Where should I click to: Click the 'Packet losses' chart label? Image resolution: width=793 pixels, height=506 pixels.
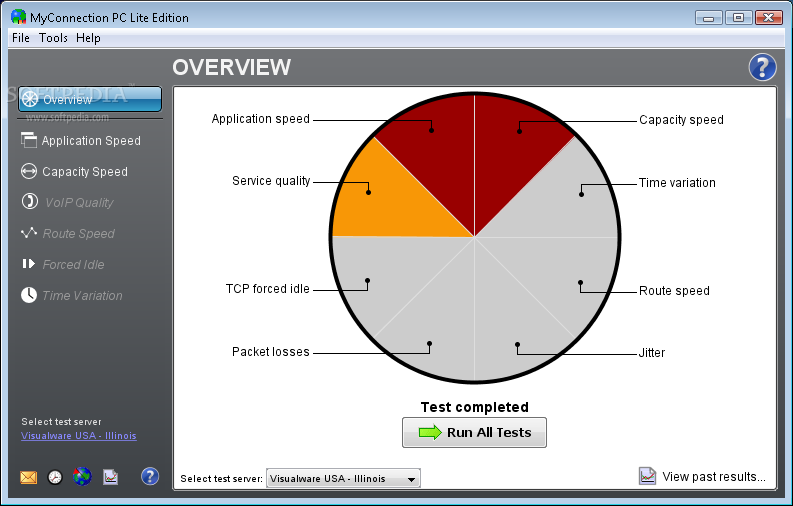(x=271, y=352)
